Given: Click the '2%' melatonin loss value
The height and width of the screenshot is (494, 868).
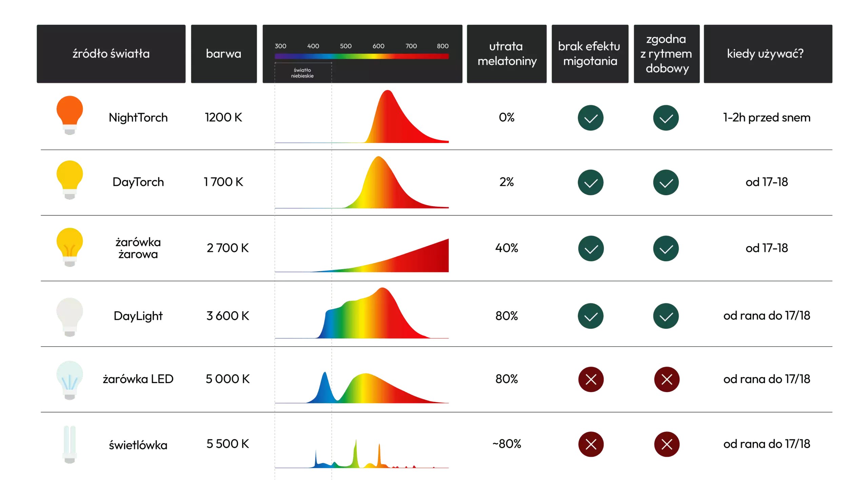Looking at the screenshot, I should pyautogui.click(x=507, y=182).
